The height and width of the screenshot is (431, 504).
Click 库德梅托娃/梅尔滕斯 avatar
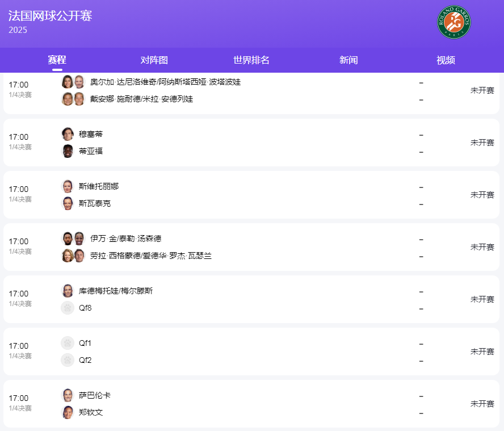(x=68, y=291)
